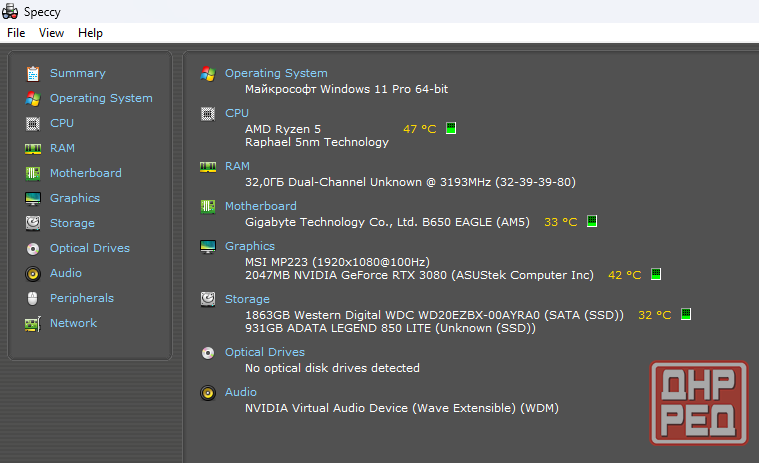
Task: Click the Audio heading link in the summary
Action: pos(241,392)
